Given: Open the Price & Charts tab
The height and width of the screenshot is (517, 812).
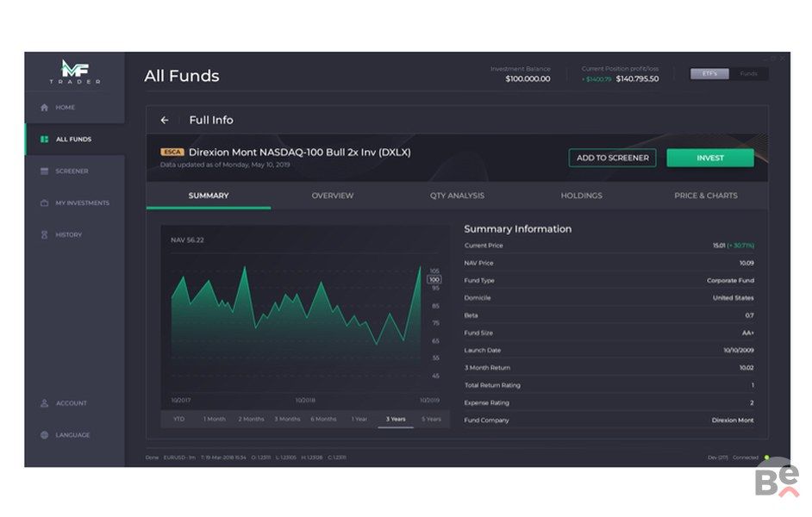Looking at the screenshot, I should 706,196.
